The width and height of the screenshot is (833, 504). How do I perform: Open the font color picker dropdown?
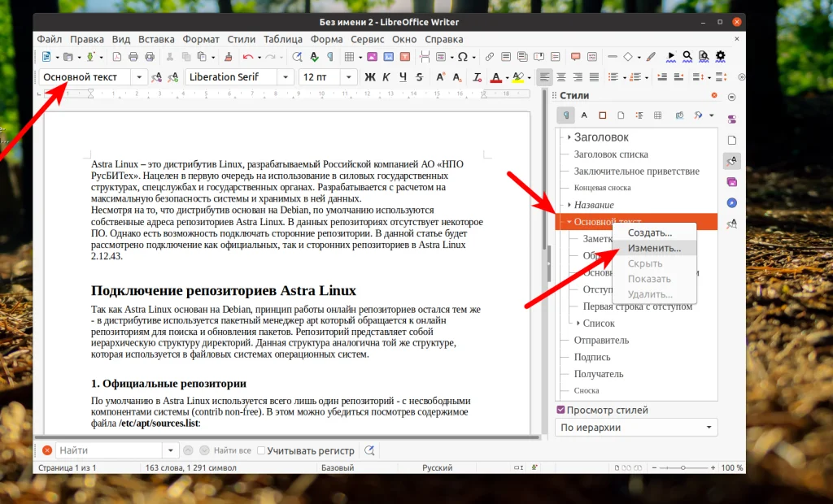[x=508, y=76]
